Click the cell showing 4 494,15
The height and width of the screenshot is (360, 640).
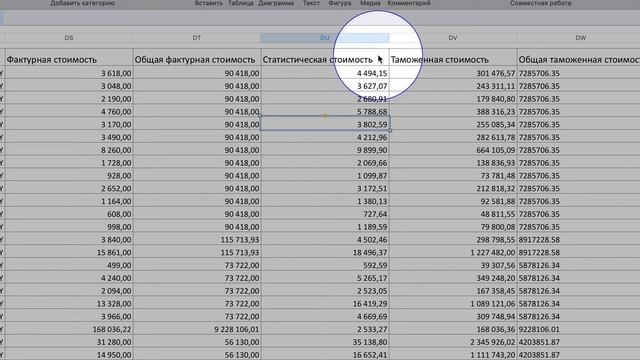point(325,73)
